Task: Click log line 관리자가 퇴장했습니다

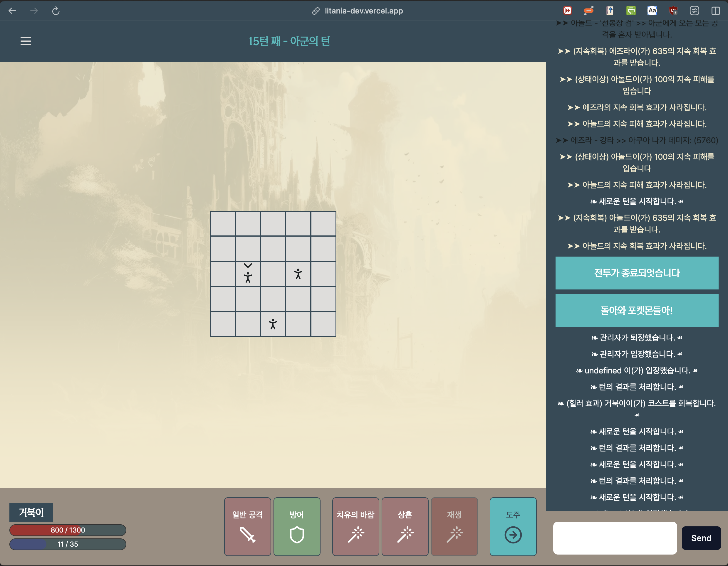Action: click(x=637, y=338)
